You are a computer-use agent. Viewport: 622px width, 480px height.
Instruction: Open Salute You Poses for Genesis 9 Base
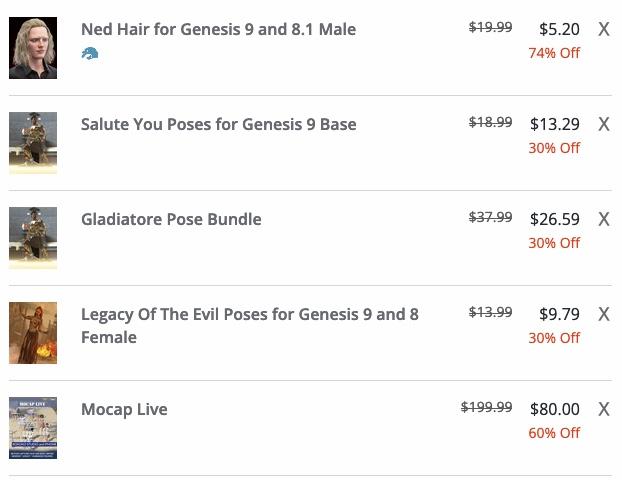tap(218, 124)
